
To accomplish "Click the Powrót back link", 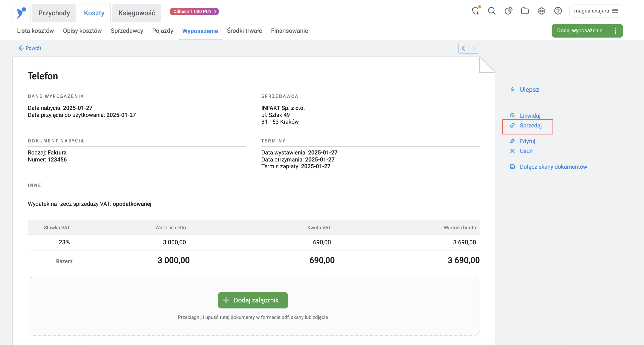I will 30,48.
